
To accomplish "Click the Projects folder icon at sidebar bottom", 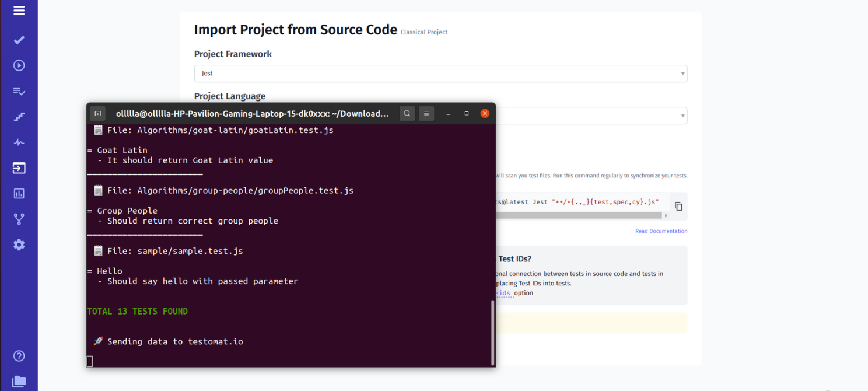I will 18,381.
